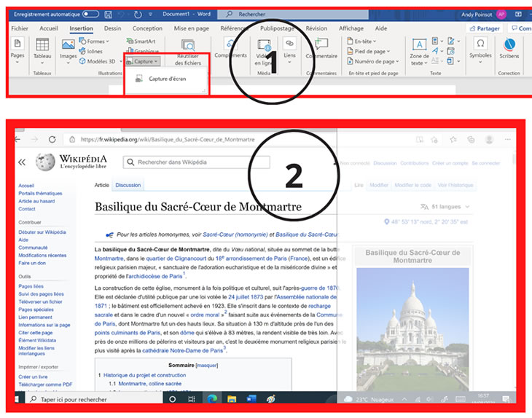Click the Windows taskbar search box
Image resolution: width=532 pixels, height=418 pixels.
pyautogui.click(x=93, y=399)
